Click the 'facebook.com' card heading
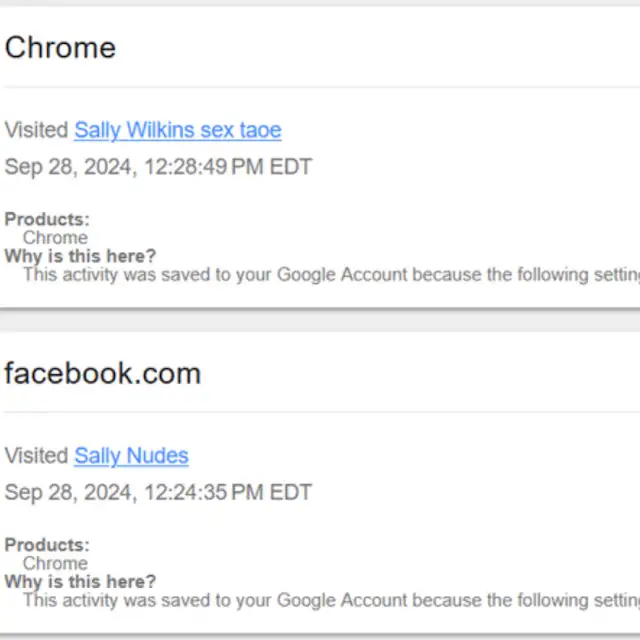640x640 pixels. 102,373
